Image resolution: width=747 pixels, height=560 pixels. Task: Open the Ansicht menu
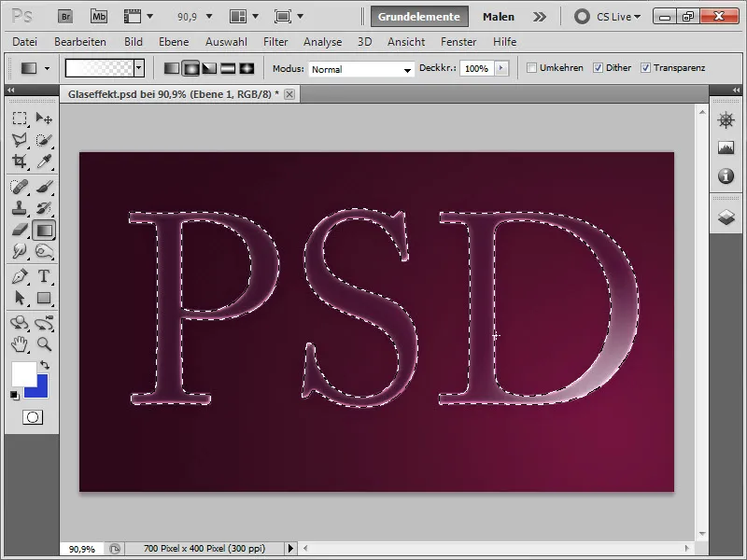point(406,42)
